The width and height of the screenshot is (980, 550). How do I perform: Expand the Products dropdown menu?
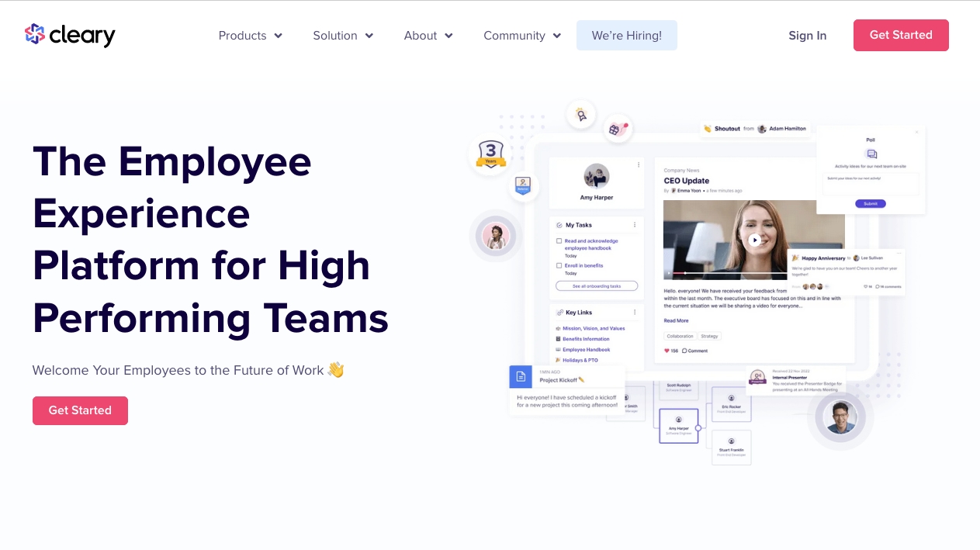click(250, 36)
